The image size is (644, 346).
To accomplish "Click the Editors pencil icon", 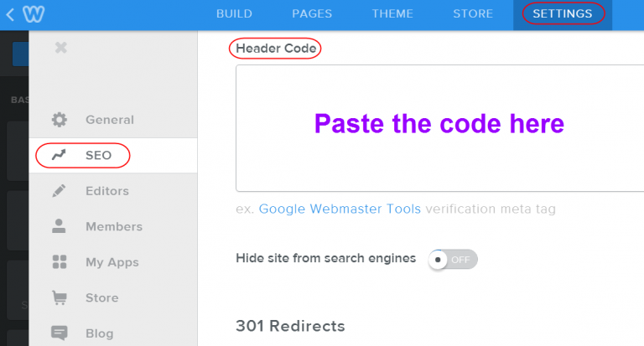I will click(60, 191).
